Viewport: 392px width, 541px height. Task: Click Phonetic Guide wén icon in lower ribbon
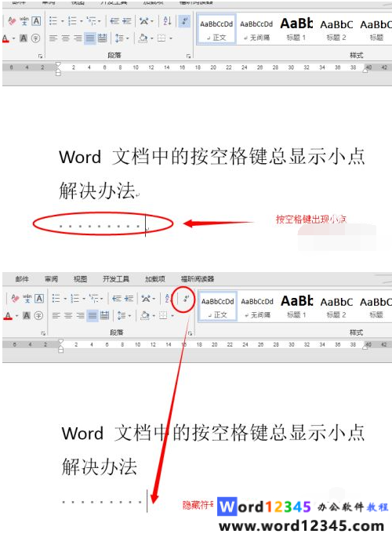27,299
